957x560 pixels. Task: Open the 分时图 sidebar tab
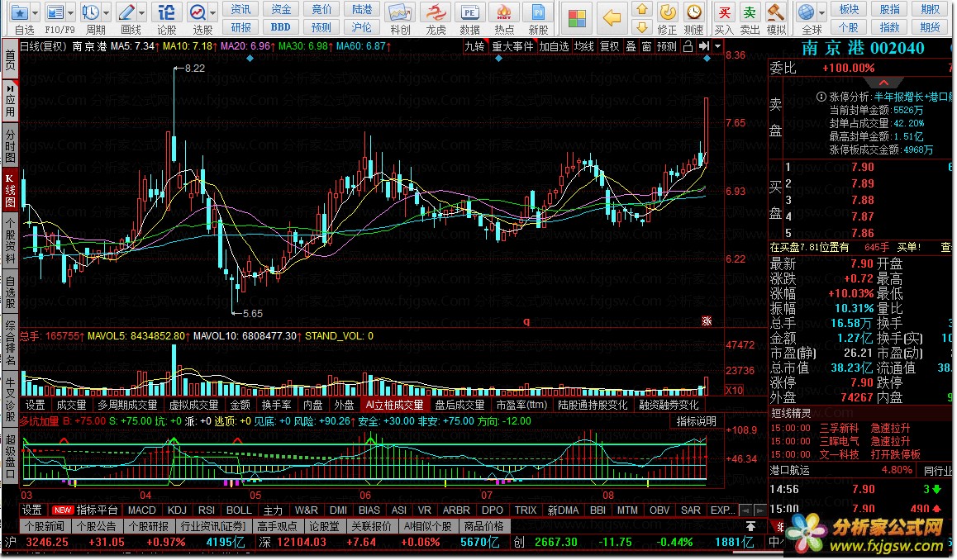(x=10, y=146)
